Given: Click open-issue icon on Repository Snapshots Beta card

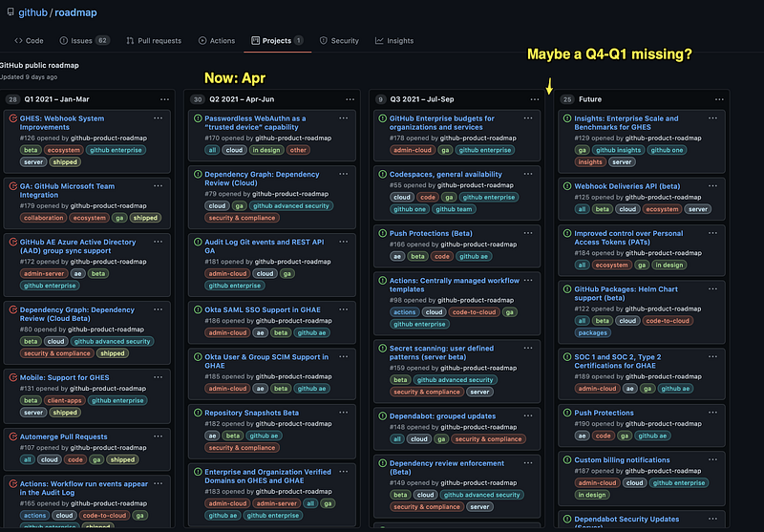Looking at the screenshot, I should click(198, 413).
